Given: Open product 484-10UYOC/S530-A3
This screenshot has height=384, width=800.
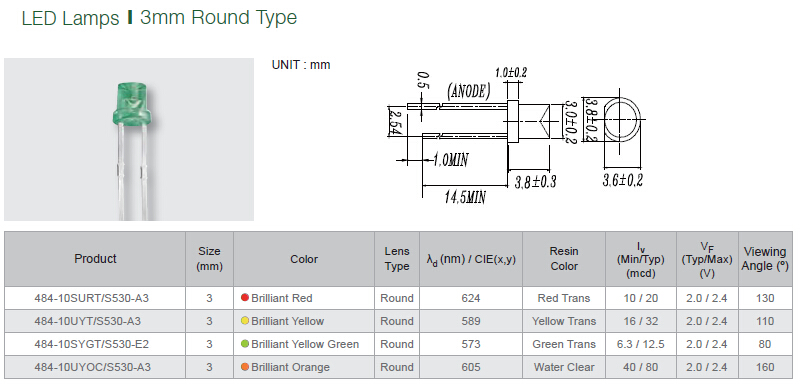Looking at the screenshot, I should (92, 367).
